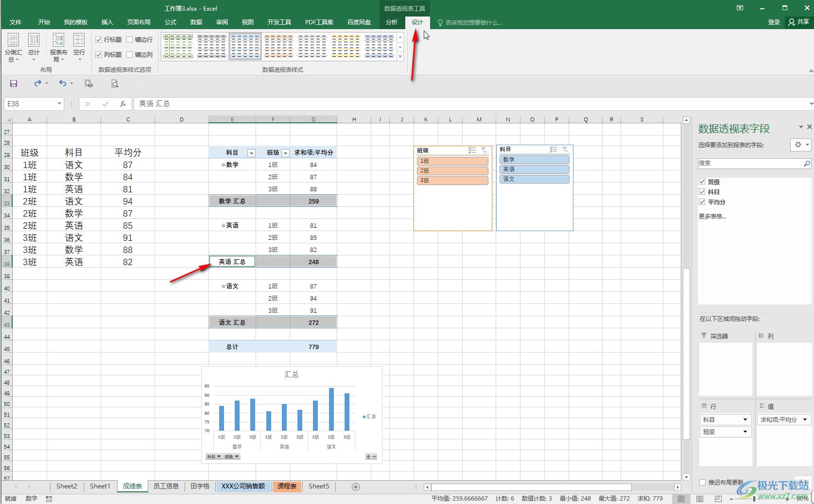Add a new sheet with plus icon
This screenshot has height=504, width=814.
(356, 487)
